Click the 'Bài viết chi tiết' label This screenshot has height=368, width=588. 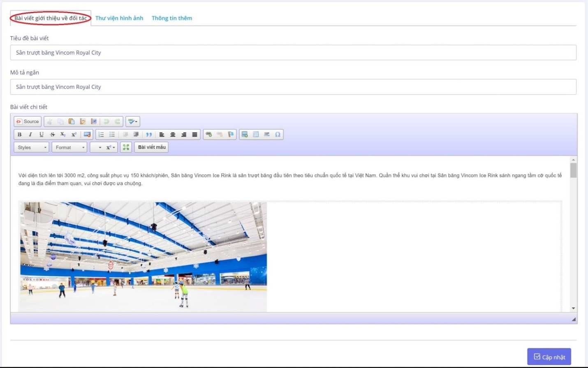[29, 107]
